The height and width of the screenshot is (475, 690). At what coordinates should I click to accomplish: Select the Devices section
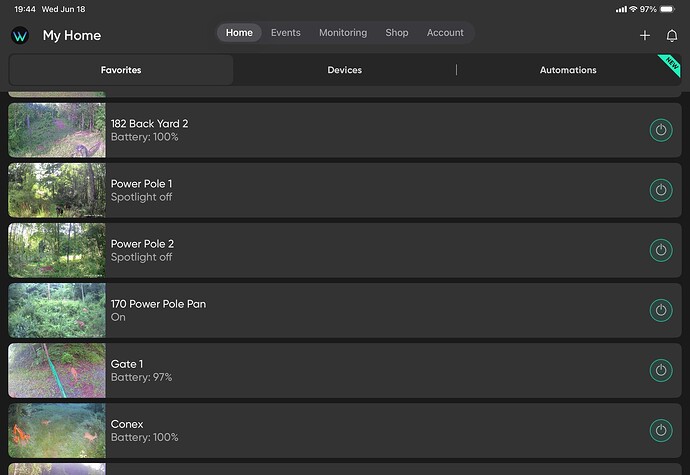[345, 70]
